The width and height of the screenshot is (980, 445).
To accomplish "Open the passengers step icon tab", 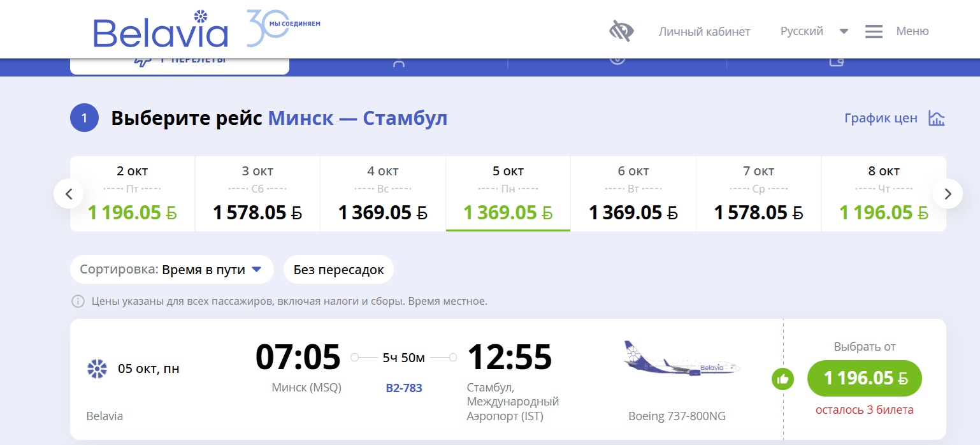I will coord(399,62).
